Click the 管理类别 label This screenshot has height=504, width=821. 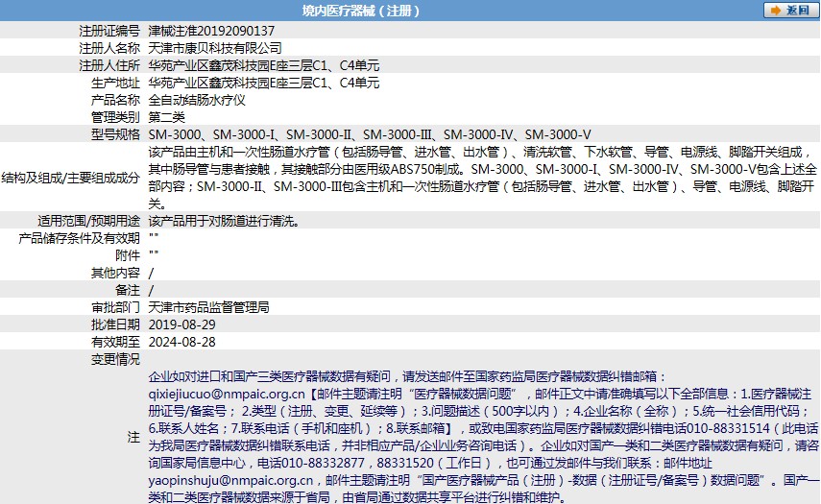[116, 117]
